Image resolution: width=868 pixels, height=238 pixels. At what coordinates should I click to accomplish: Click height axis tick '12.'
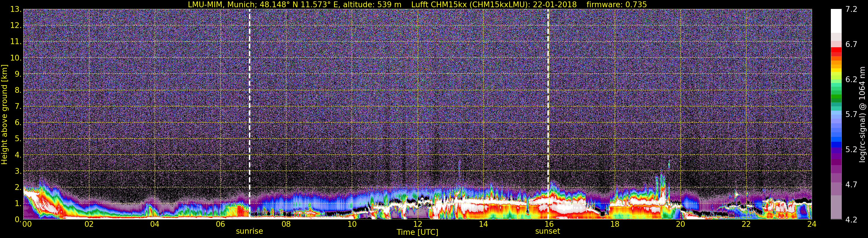[16, 25]
